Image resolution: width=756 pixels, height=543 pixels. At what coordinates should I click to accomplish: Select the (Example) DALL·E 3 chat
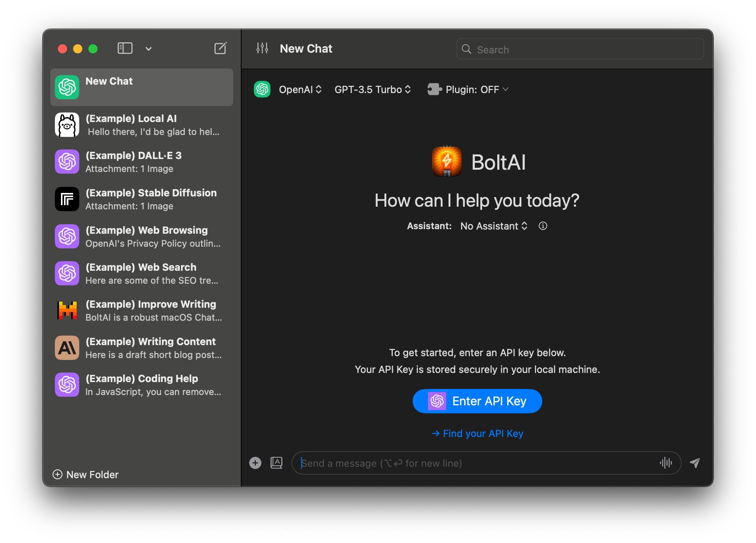[x=141, y=162]
